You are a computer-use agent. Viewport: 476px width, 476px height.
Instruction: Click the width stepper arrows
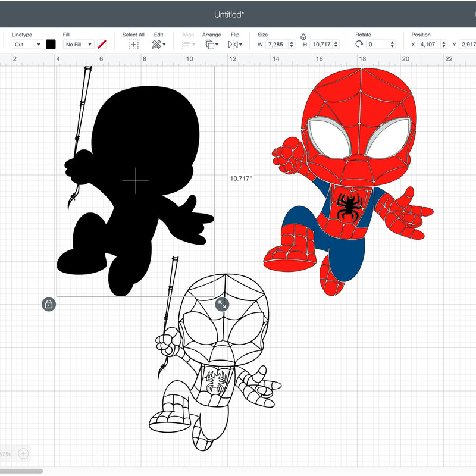pyautogui.click(x=292, y=45)
